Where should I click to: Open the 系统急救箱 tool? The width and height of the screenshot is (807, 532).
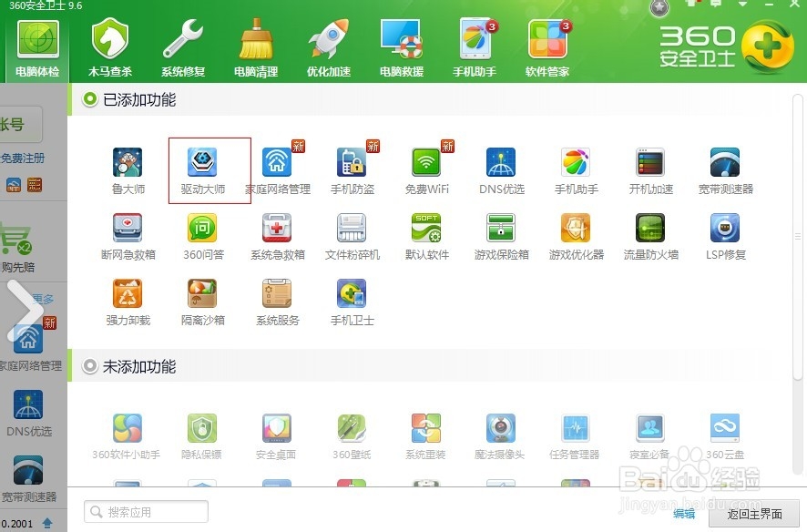278,237
